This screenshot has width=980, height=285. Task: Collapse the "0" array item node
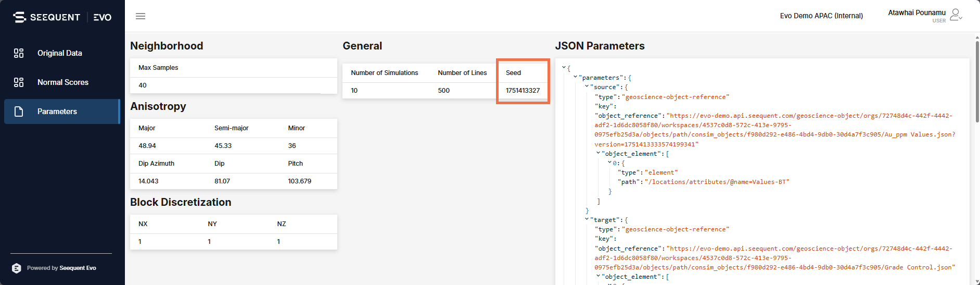tap(609, 163)
